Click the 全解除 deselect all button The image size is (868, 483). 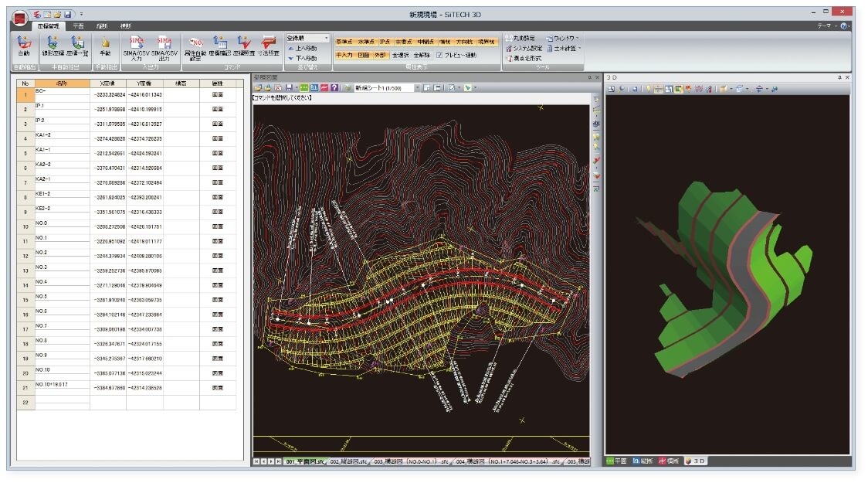(x=422, y=55)
